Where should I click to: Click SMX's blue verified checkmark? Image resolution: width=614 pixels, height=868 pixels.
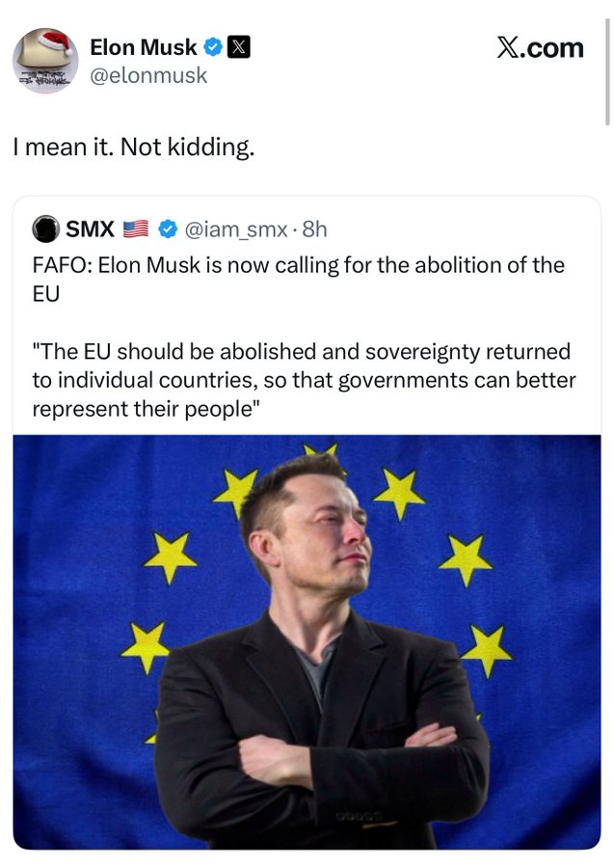(167, 230)
